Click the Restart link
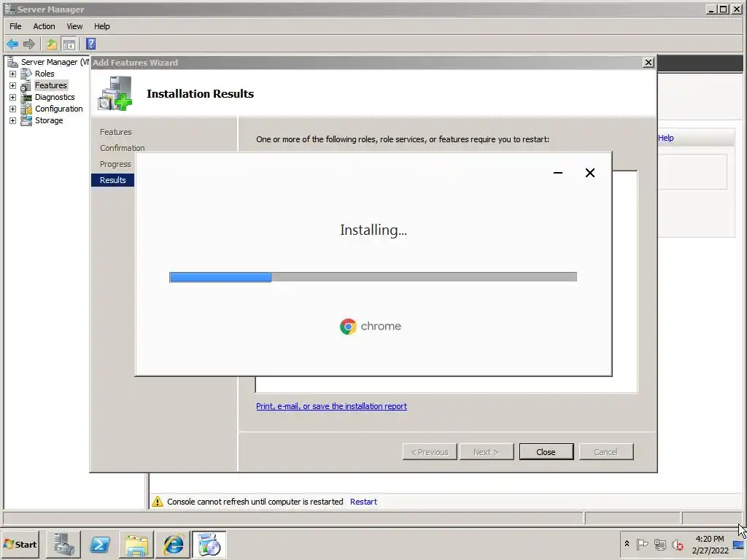This screenshot has width=747, height=560. tap(363, 502)
